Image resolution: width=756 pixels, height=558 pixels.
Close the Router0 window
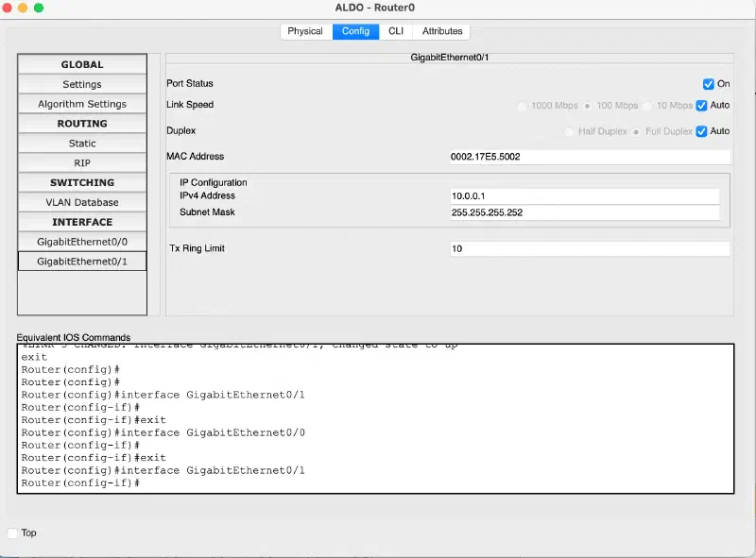tap(7, 8)
